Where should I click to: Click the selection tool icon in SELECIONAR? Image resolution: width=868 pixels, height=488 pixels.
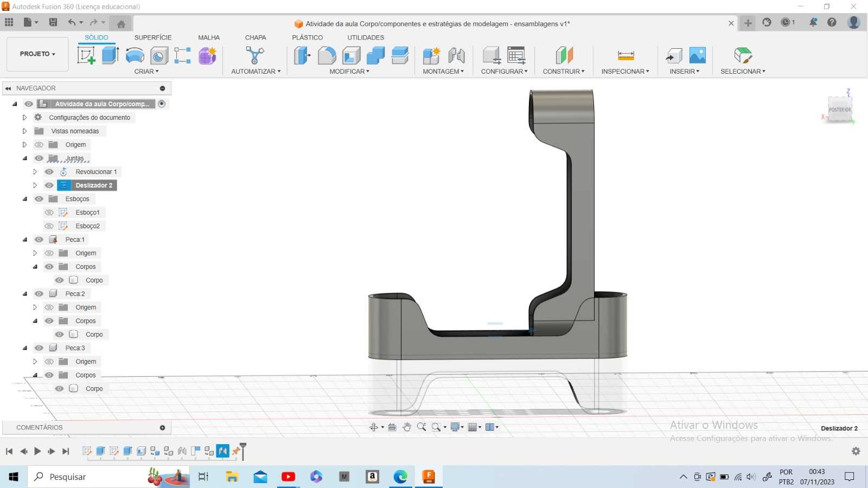[743, 55]
